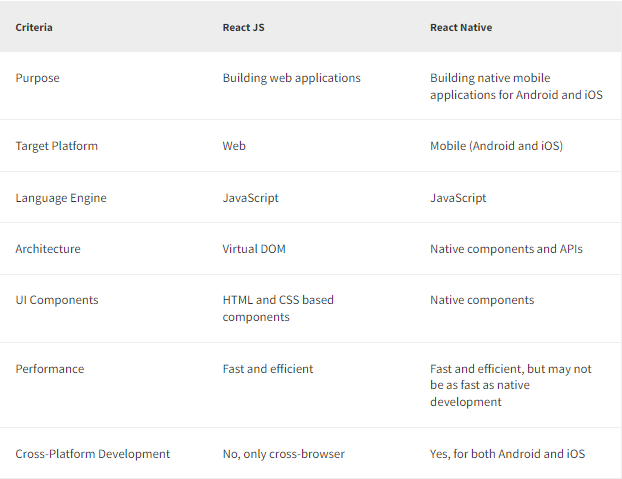Click the 'Mobile (Android and iOS)' cell
The height and width of the screenshot is (479, 622).
click(x=496, y=146)
